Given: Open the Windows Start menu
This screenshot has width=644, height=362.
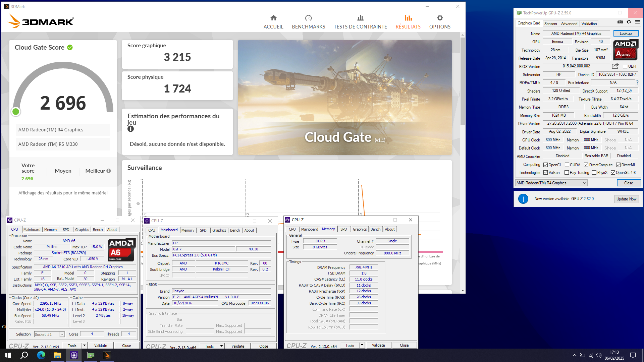Looking at the screenshot, I should coord(8,355).
